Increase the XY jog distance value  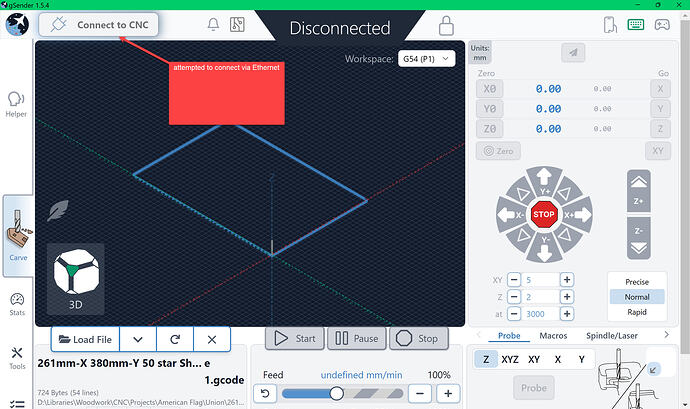coord(566,280)
